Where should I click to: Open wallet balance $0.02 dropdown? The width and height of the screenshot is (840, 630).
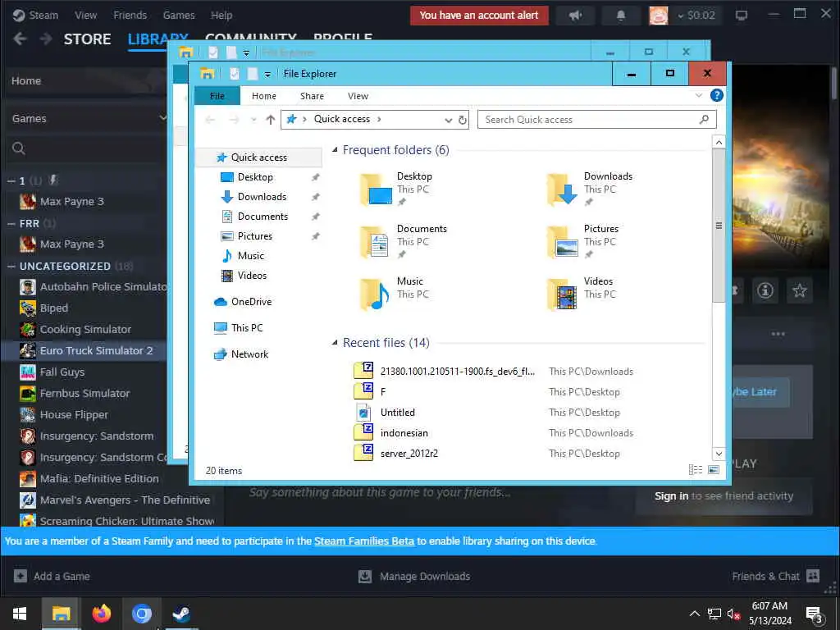click(x=696, y=16)
